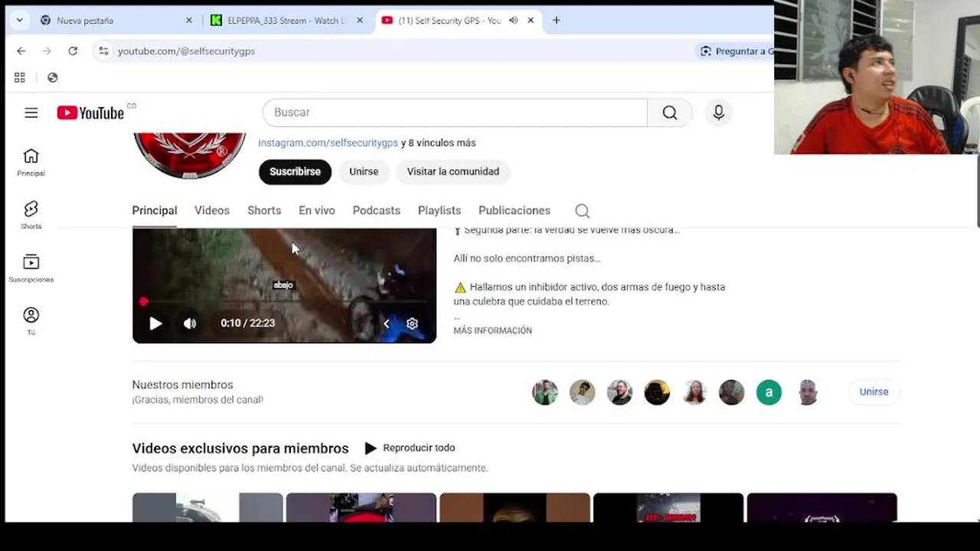View site information icon in address bar
This screenshot has height=551, width=980.
103,51
